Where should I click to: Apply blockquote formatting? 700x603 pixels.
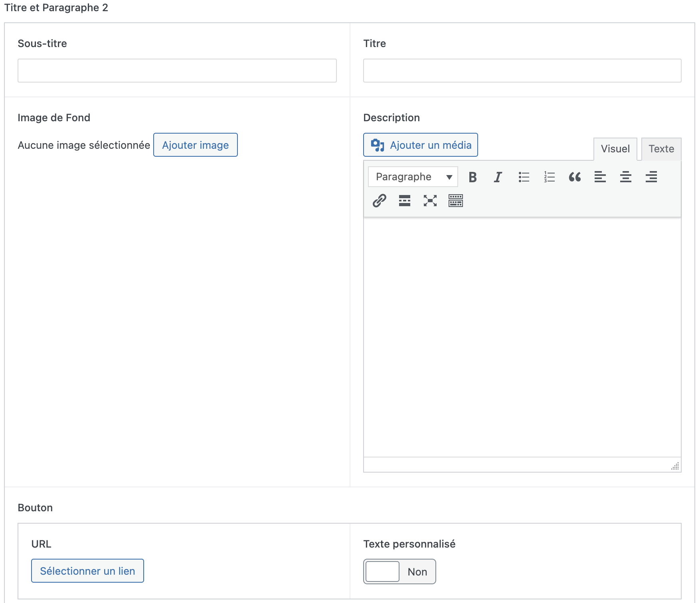coord(575,177)
